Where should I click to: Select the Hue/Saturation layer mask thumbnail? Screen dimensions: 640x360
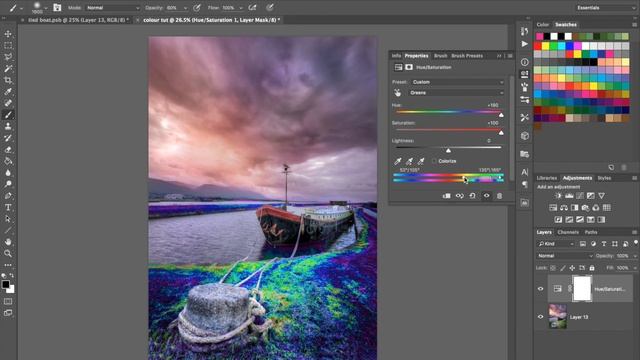(582, 289)
